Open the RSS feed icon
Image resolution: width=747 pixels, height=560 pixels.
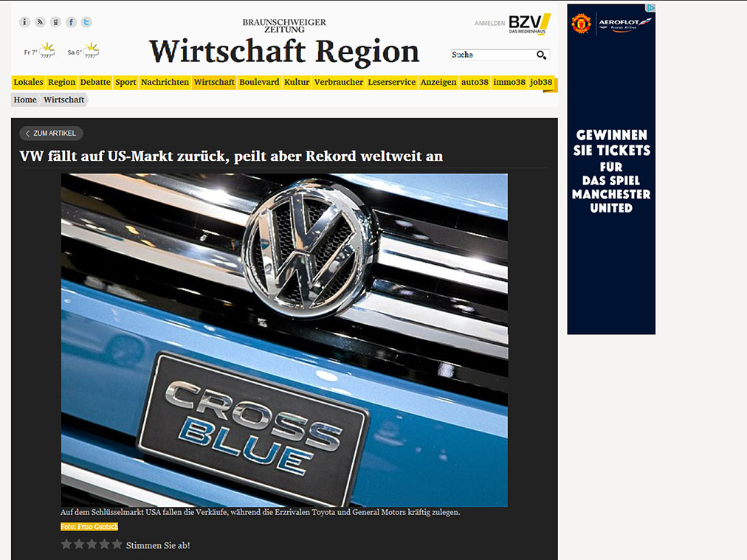(x=41, y=22)
